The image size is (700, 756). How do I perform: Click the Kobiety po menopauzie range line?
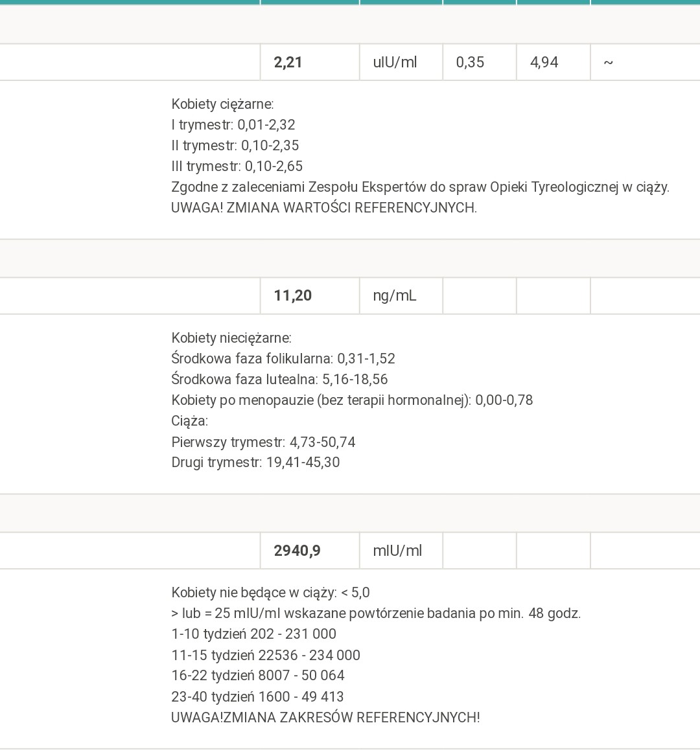(x=352, y=400)
